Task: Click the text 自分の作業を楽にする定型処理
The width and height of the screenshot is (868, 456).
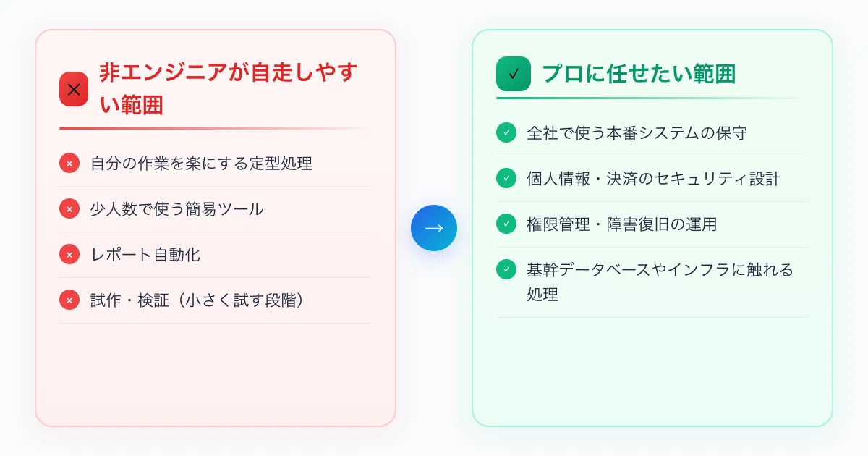Action: point(201,164)
